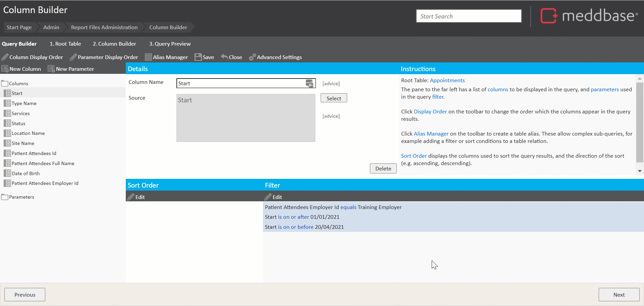Click the Parameters folder icon
The height and width of the screenshot is (306, 644).
[x=5, y=197]
